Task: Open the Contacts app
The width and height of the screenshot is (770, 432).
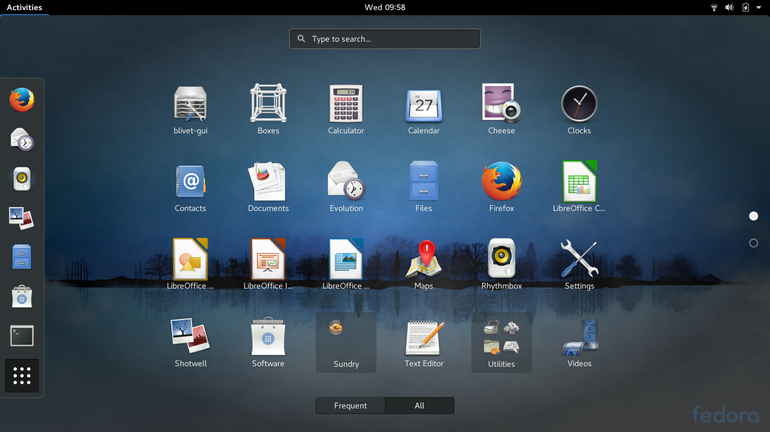Action: click(190, 187)
